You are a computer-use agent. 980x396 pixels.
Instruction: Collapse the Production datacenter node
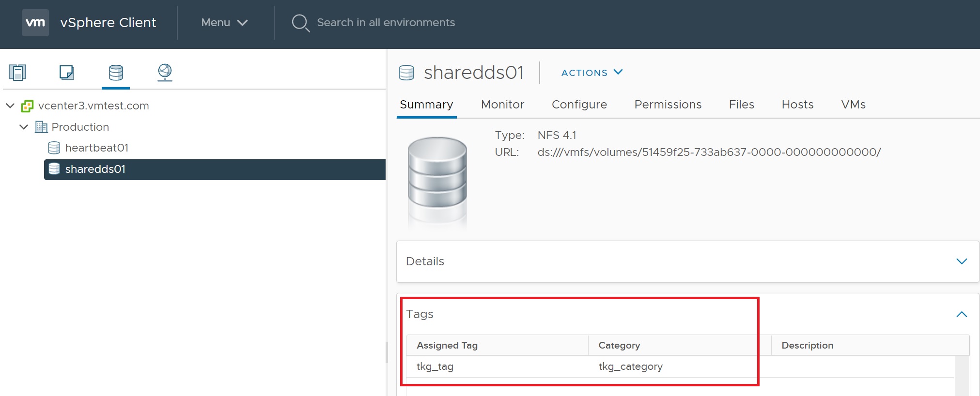tap(24, 127)
